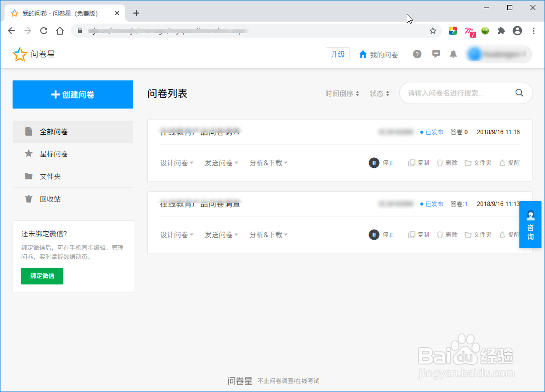
Task: Go to 我的问卷 in the top navigation
Action: pos(379,54)
